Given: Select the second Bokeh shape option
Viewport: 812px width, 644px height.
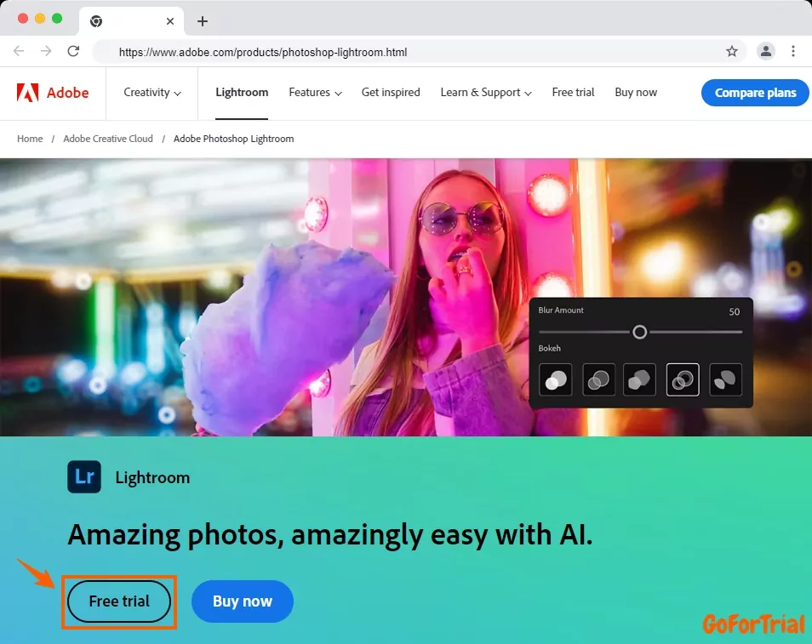Looking at the screenshot, I should click(598, 379).
